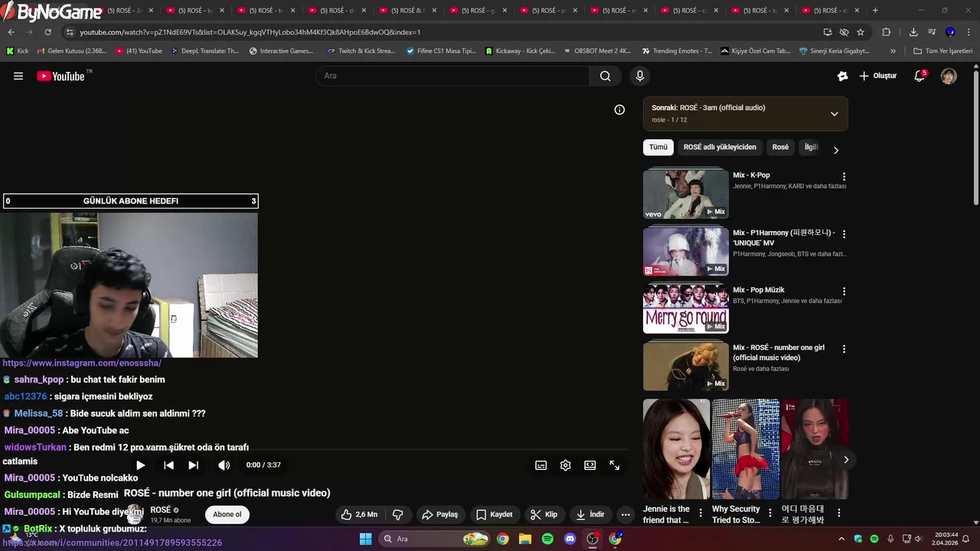Screen dimensions: 980x551
Task: Create a clip with Klip button
Action: [544, 514]
